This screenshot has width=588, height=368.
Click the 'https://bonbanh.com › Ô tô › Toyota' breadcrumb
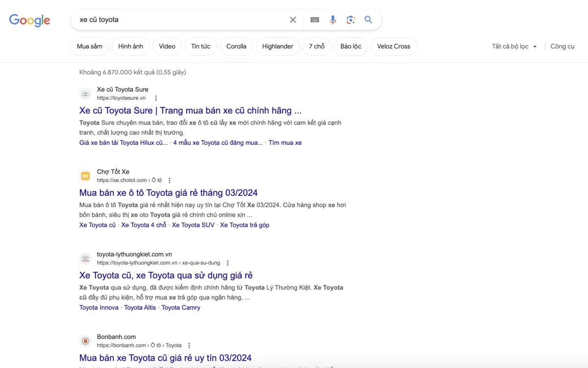139,345
